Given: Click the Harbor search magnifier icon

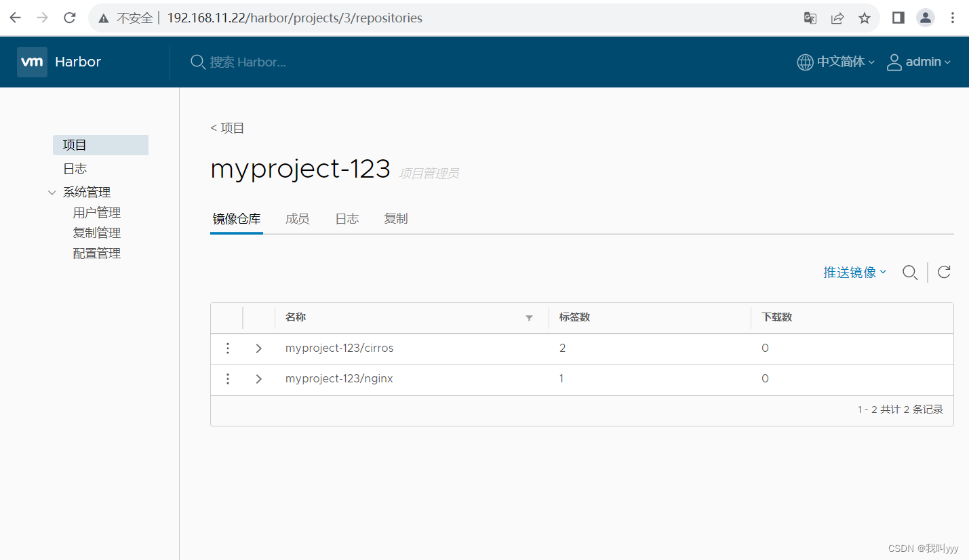Looking at the screenshot, I should tap(197, 62).
